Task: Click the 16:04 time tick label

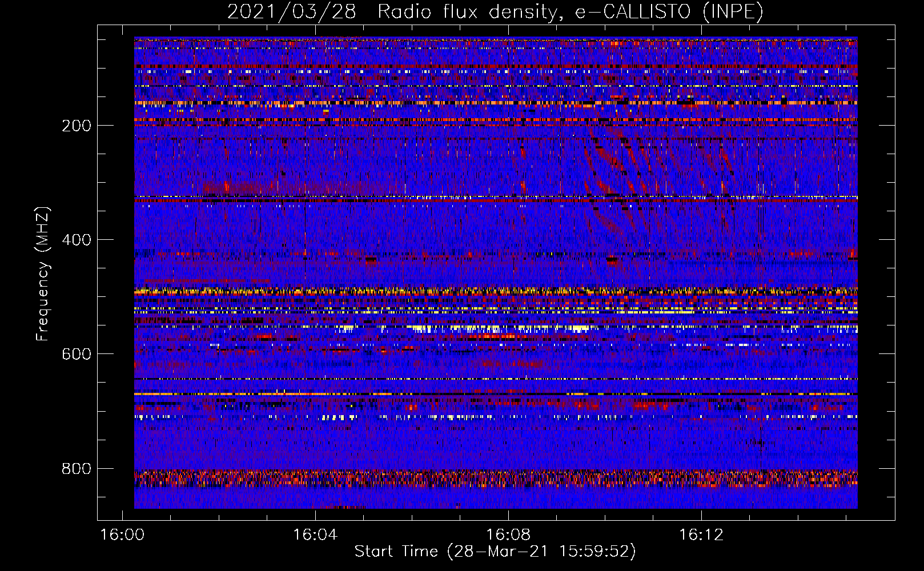Action: click(315, 535)
